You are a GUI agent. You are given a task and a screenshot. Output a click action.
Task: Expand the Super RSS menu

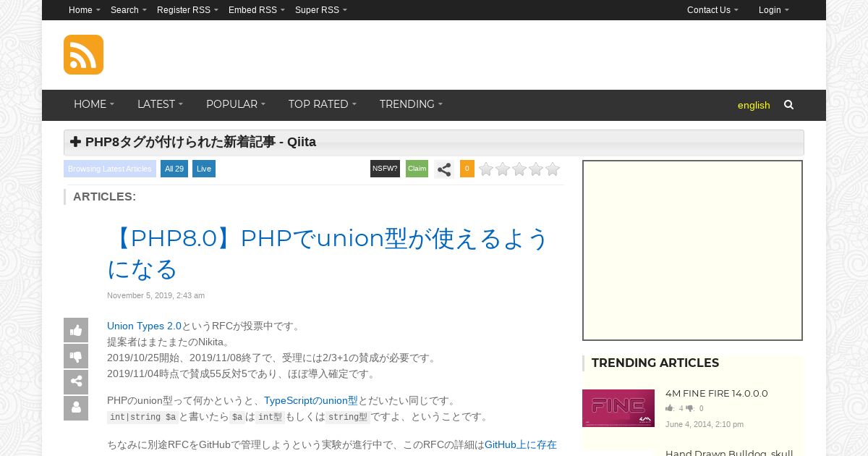321,10
